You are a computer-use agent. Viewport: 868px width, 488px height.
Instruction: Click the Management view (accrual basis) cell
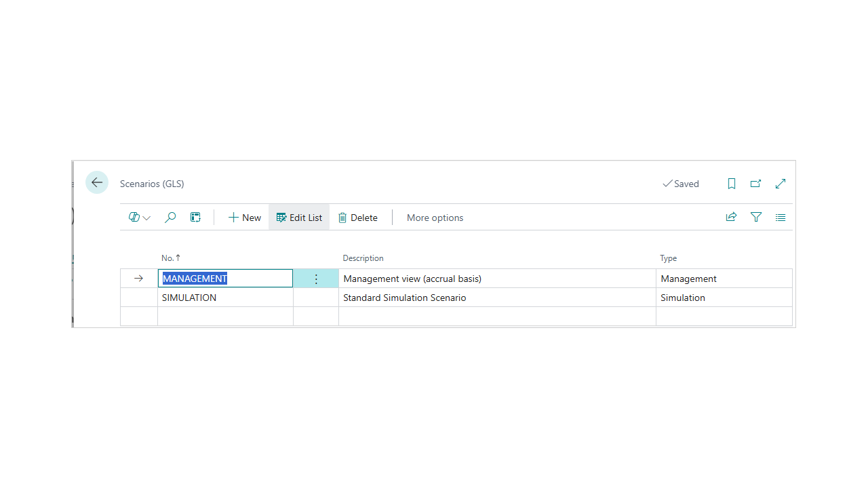[497, 279]
